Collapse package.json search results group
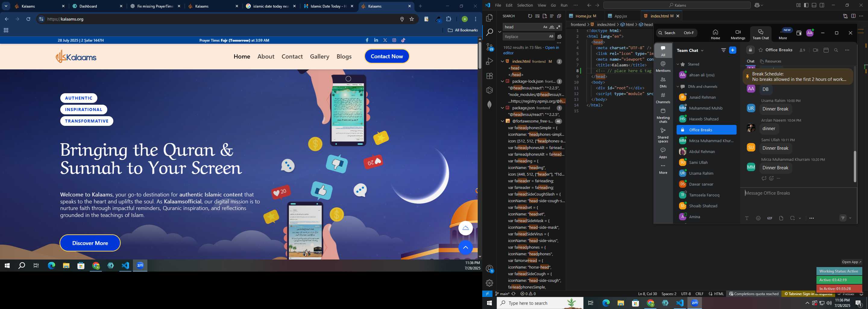The width and height of the screenshot is (868, 309). pyautogui.click(x=502, y=108)
